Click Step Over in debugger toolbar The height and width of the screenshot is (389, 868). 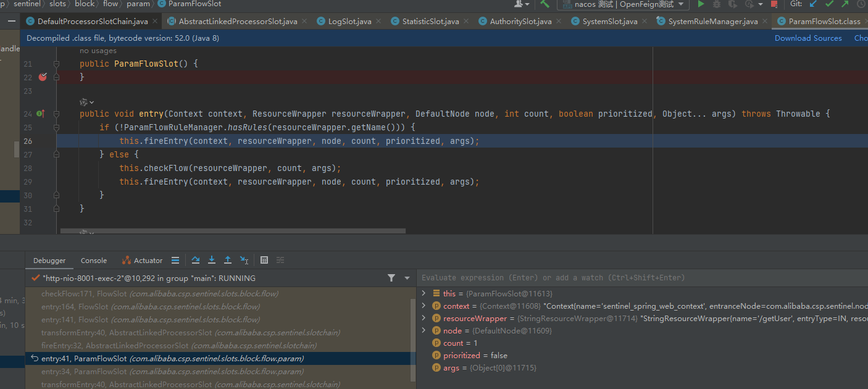pyautogui.click(x=196, y=260)
